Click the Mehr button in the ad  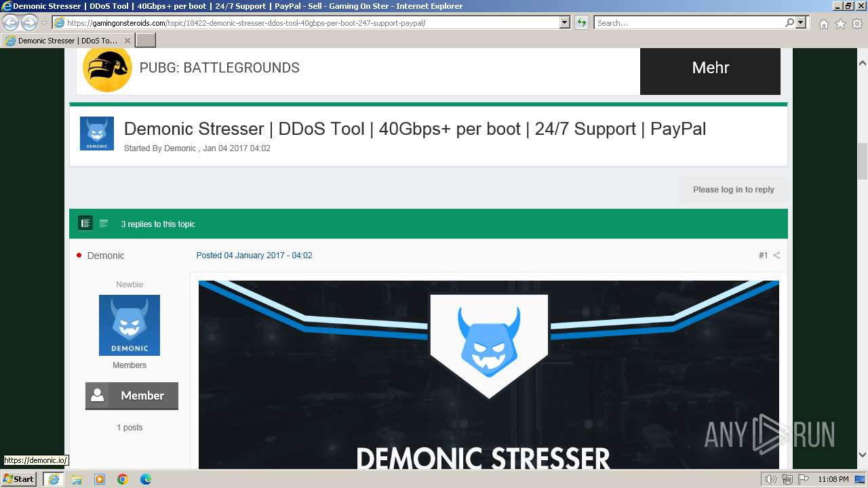pyautogui.click(x=710, y=68)
